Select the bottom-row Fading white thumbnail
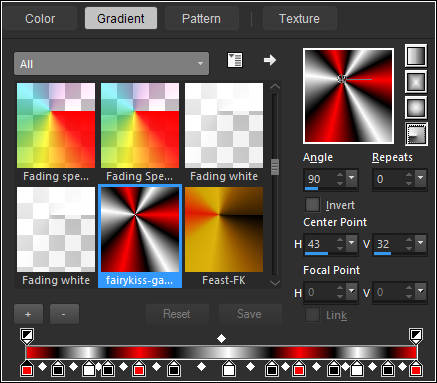 (x=56, y=229)
